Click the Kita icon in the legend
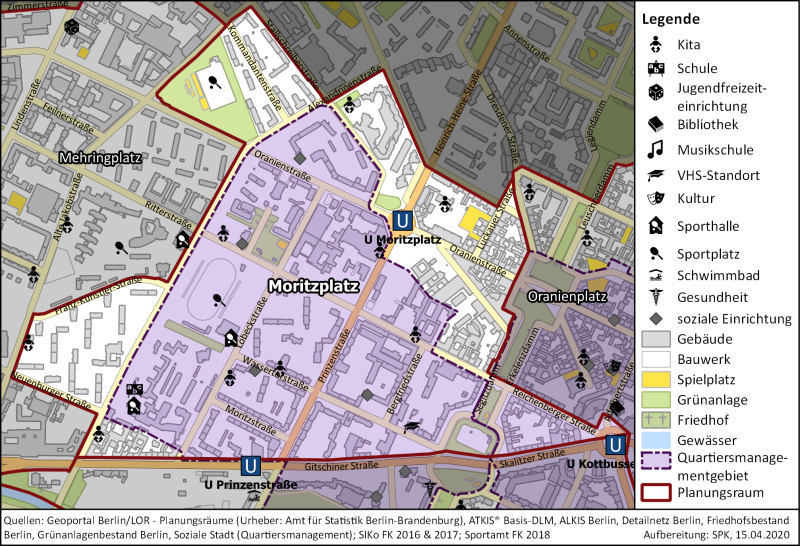Image resolution: width=800 pixels, height=546 pixels. (x=655, y=45)
